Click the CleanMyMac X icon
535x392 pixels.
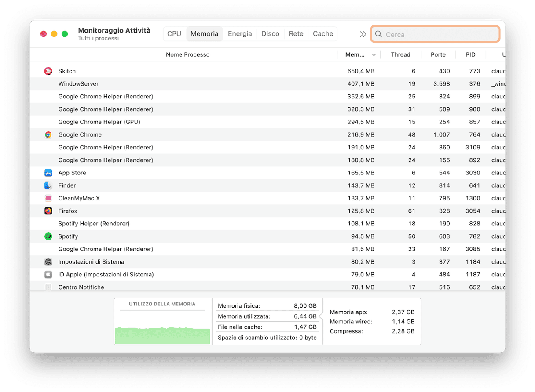point(48,199)
